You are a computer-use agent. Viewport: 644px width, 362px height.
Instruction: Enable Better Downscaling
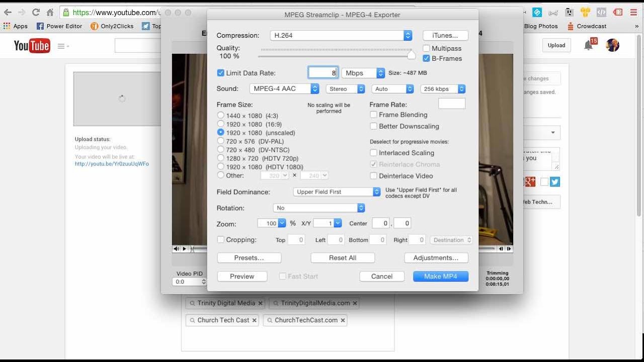pyautogui.click(x=373, y=126)
